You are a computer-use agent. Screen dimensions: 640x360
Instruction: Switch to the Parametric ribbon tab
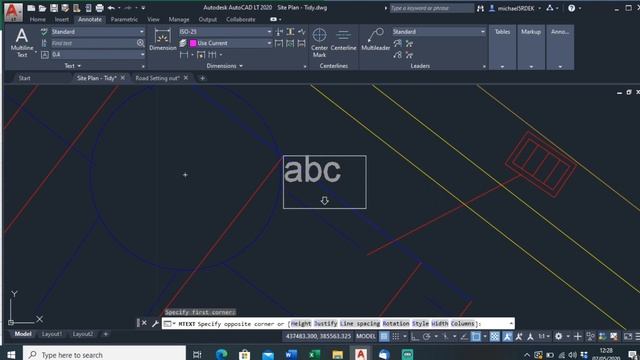pyautogui.click(x=124, y=19)
